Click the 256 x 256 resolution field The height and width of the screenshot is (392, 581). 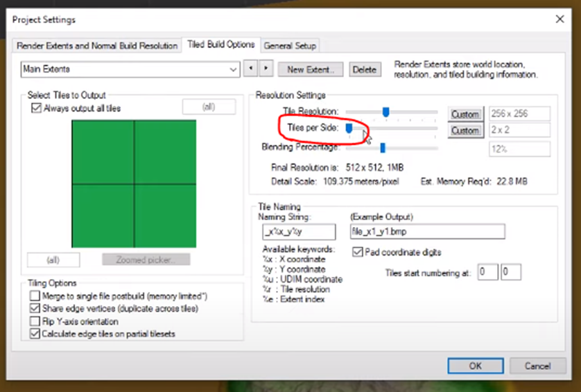pos(519,114)
